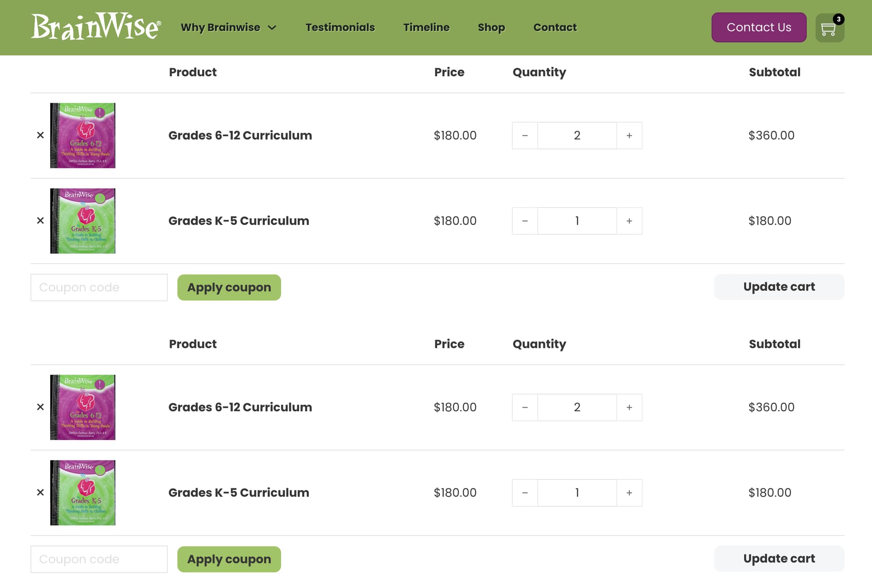Click Grades 6-12 $180.00 price in first table

(x=455, y=135)
